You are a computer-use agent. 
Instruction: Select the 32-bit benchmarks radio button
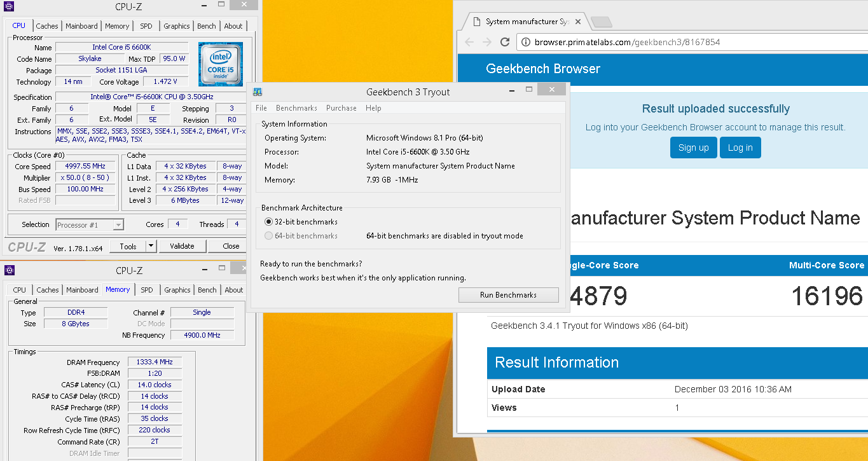tap(269, 222)
